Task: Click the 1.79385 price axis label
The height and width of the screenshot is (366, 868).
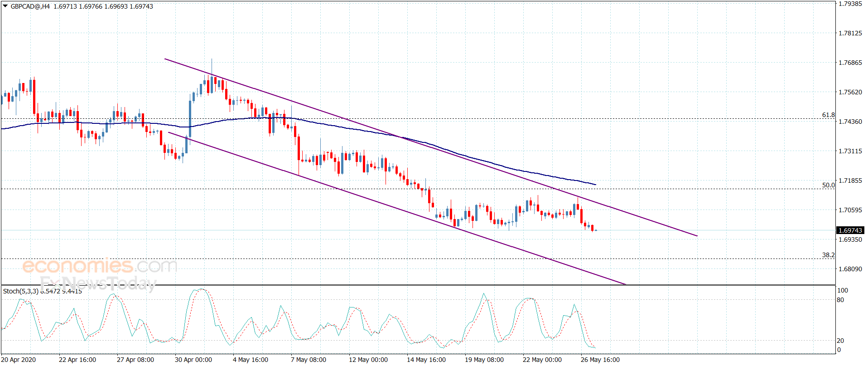Action: point(850,4)
